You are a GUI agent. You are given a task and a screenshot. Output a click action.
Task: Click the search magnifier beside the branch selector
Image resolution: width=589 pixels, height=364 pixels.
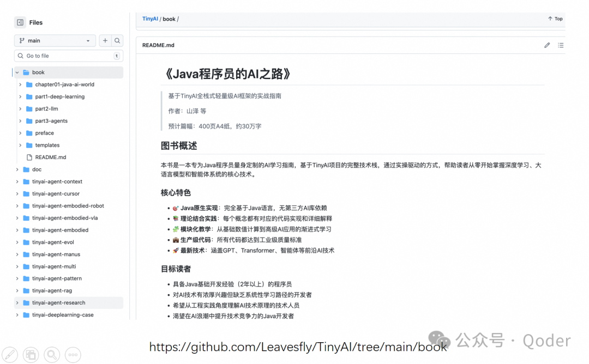tap(117, 40)
